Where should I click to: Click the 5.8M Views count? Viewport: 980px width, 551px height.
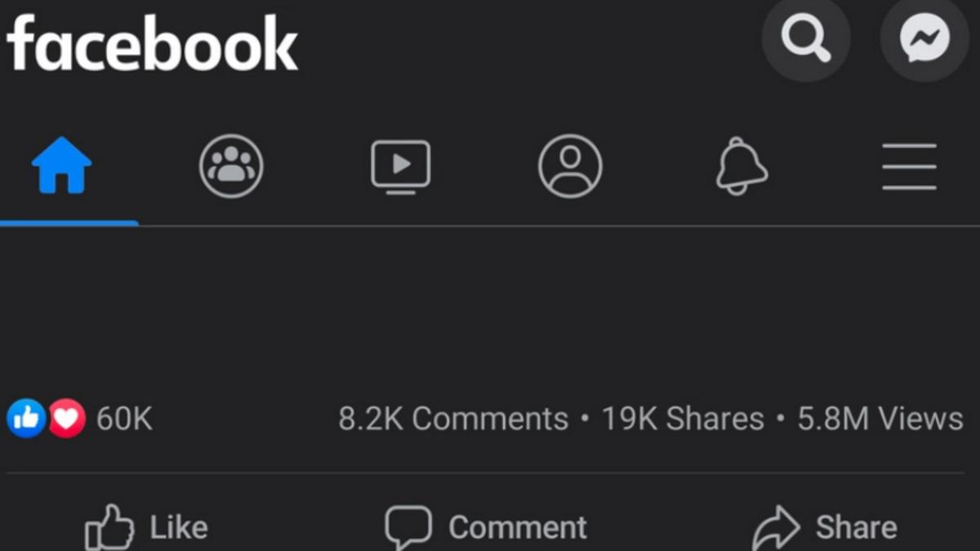point(880,419)
